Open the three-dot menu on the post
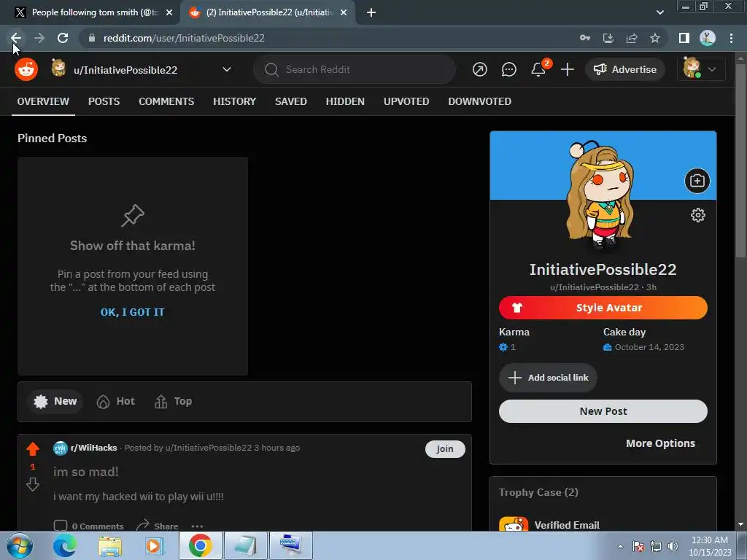747x560 pixels. pyautogui.click(x=197, y=526)
